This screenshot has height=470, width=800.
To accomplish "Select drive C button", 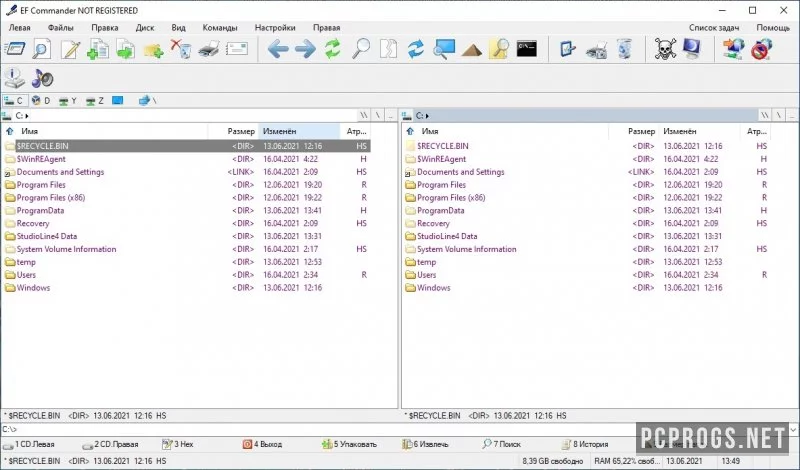I will (x=14, y=101).
